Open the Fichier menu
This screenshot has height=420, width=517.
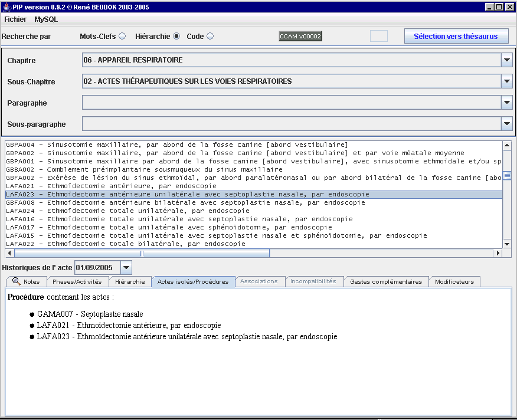pyautogui.click(x=15, y=19)
